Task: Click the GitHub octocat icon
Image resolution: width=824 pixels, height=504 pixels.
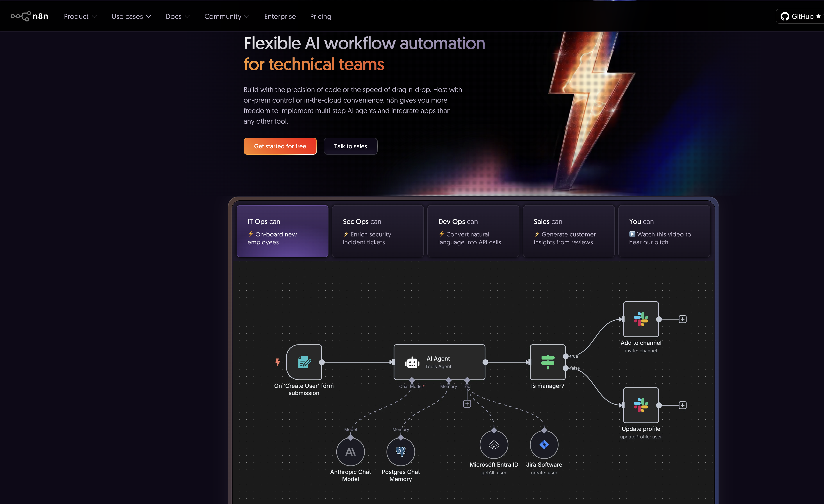Action: point(785,16)
